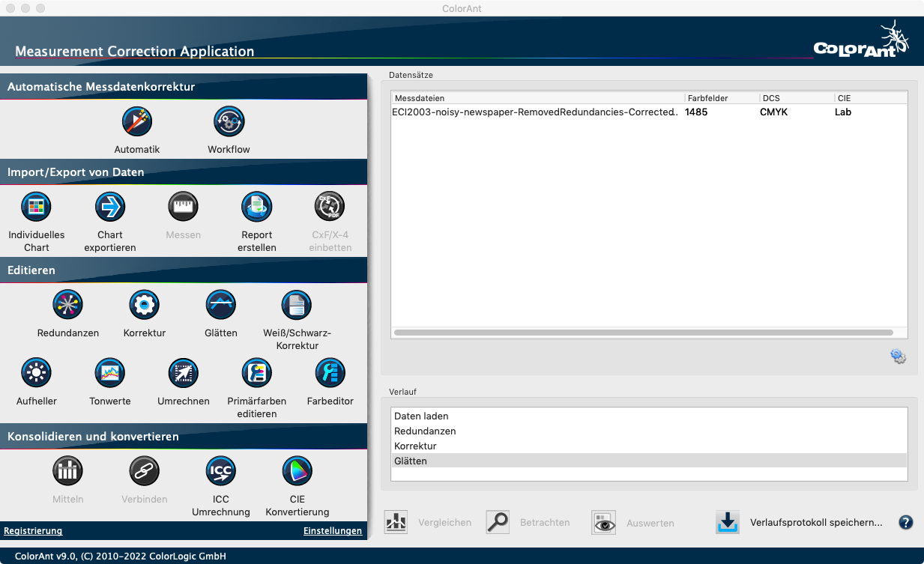Screen dimensions: 924x564
Task: Select the ECI2003 measurement file entry
Action: pos(534,112)
